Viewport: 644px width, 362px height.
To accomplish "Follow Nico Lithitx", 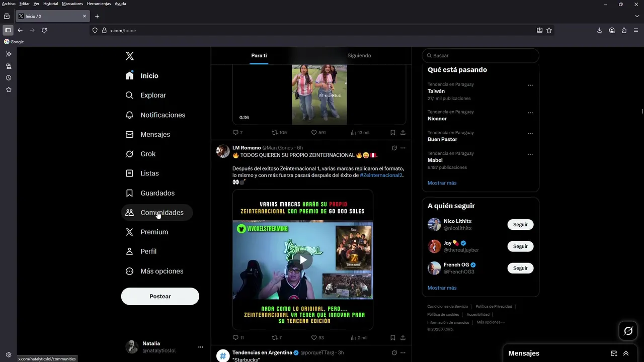I will tap(520, 225).
